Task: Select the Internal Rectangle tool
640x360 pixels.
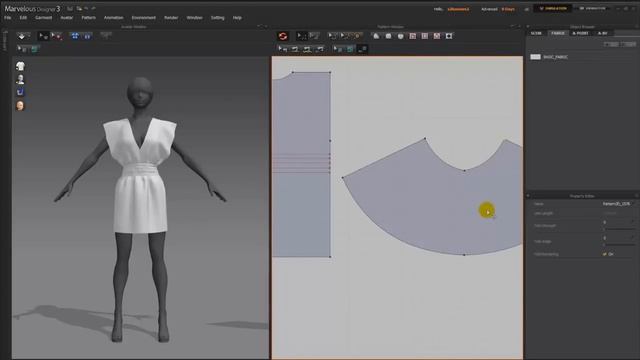Action: (x=425, y=36)
